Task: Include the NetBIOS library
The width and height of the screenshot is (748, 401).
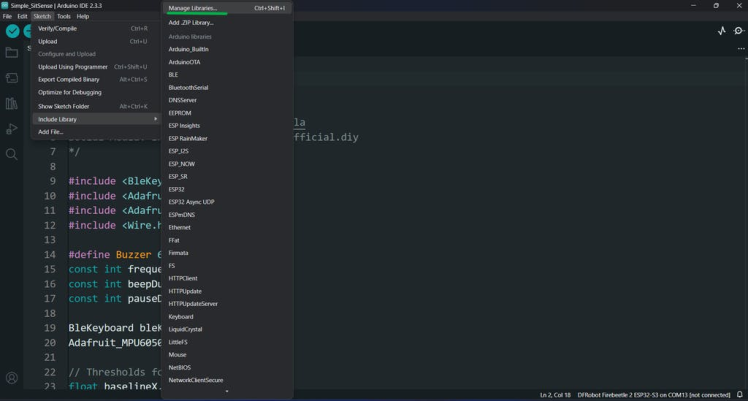Action: pos(227,368)
